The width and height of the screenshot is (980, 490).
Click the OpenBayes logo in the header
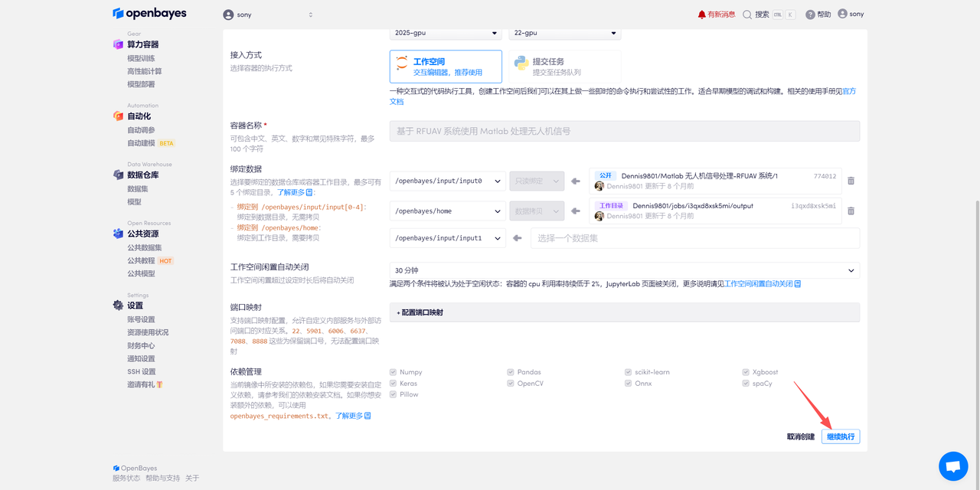(149, 14)
